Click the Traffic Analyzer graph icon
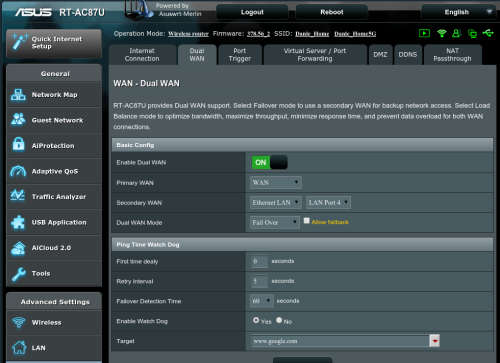The width and height of the screenshot is (500, 363). [x=18, y=196]
